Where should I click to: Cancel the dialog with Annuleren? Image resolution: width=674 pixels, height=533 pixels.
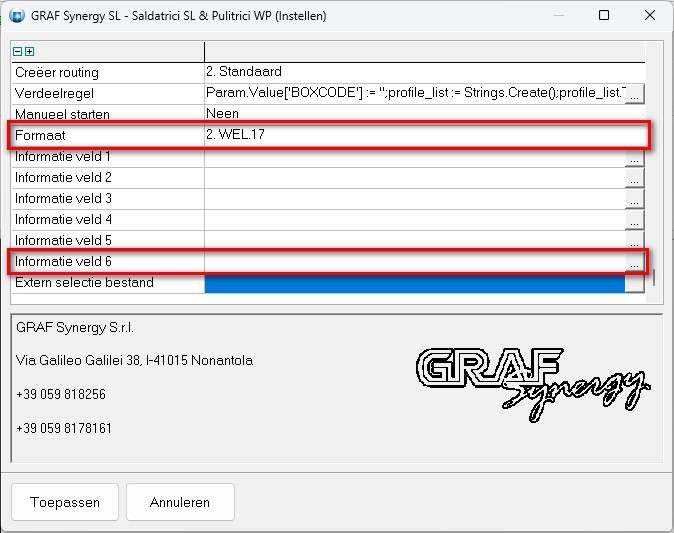(x=180, y=502)
